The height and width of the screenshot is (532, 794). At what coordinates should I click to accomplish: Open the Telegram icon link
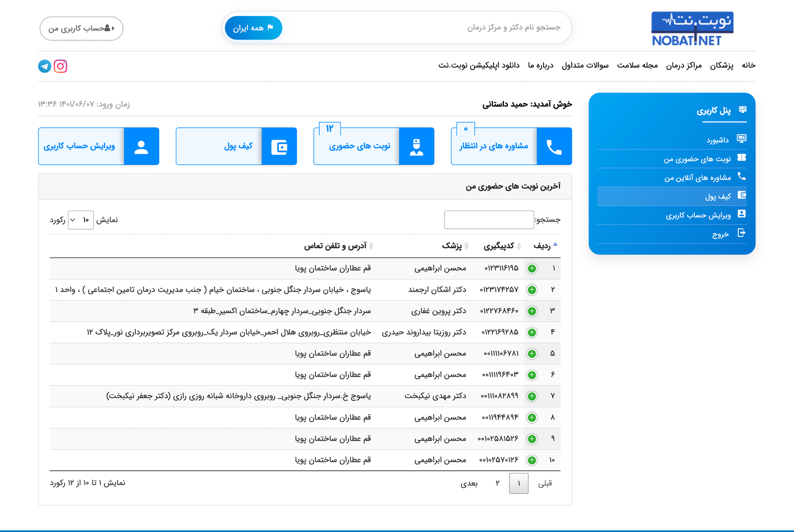click(45, 66)
